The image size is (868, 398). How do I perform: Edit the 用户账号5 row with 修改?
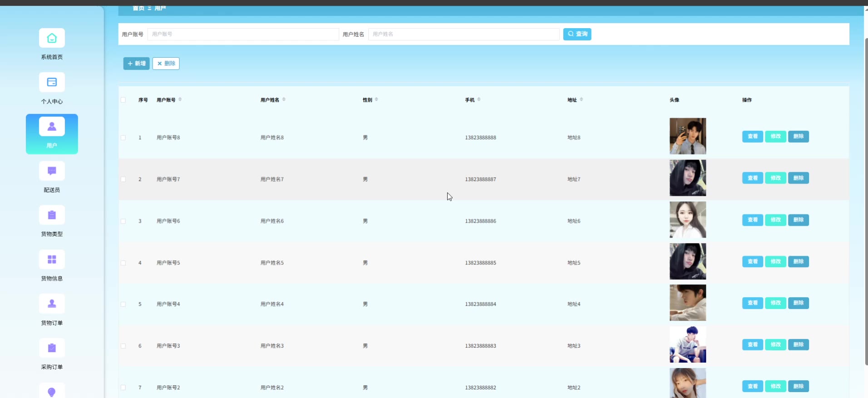(x=775, y=262)
